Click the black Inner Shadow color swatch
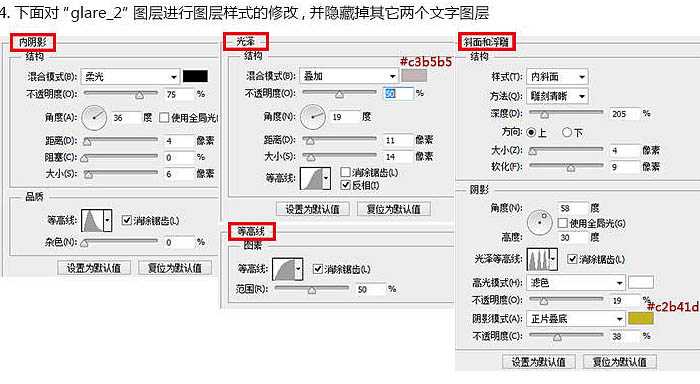Image resolution: width=700 pixels, height=384 pixels. [x=195, y=76]
